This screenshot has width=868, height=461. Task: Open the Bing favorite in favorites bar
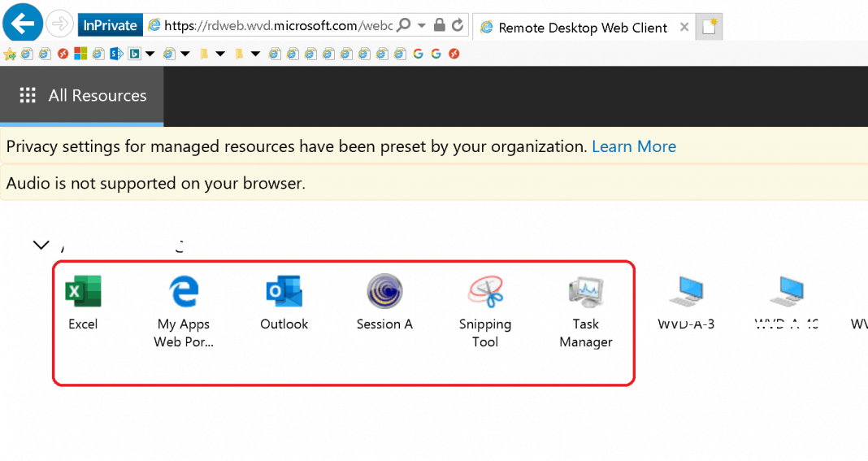pos(134,54)
